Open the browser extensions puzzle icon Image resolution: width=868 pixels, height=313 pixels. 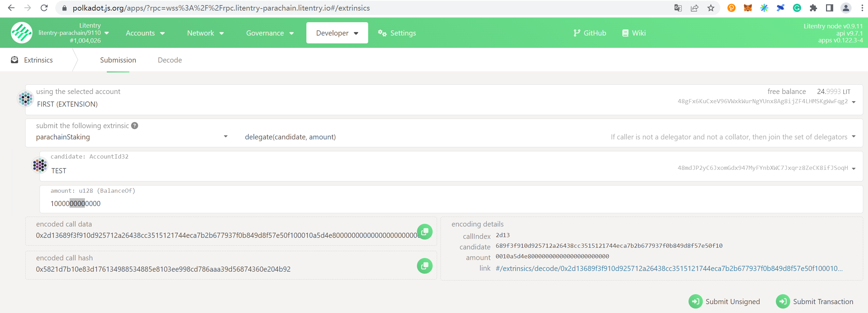pyautogui.click(x=813, y=8)
